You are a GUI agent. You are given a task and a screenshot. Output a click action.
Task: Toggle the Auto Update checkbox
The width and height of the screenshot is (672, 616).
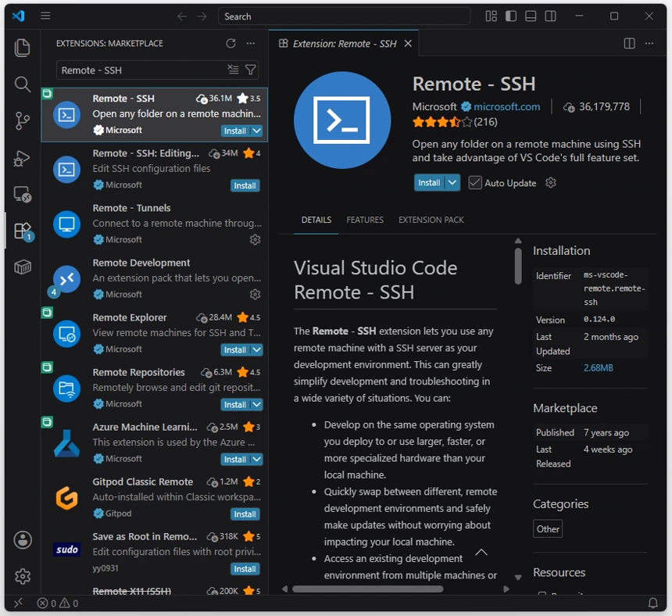tap(475, 183)
